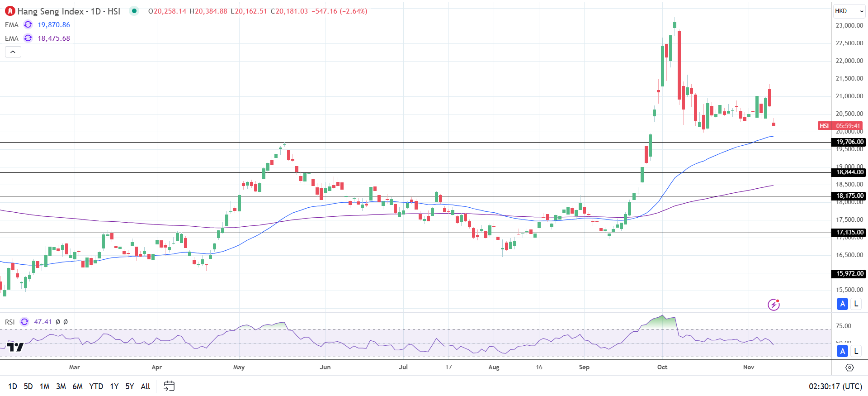The height and width of the screenshot is (396, 868).
Task: Click the RSI legend label
Action: (x=10, y=322)
